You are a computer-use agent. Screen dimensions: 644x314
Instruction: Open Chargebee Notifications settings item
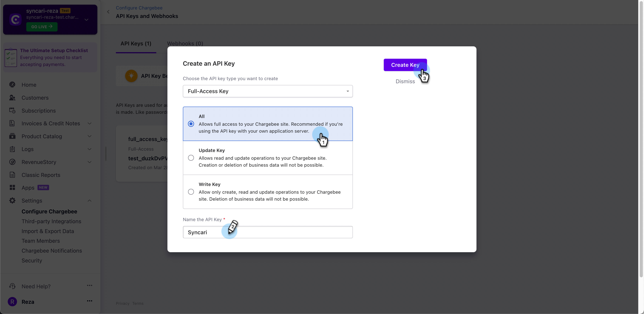tap(52, 251)
